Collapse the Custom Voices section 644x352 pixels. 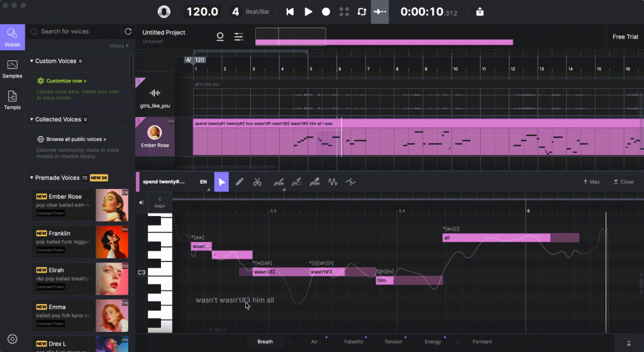point(32,61)
